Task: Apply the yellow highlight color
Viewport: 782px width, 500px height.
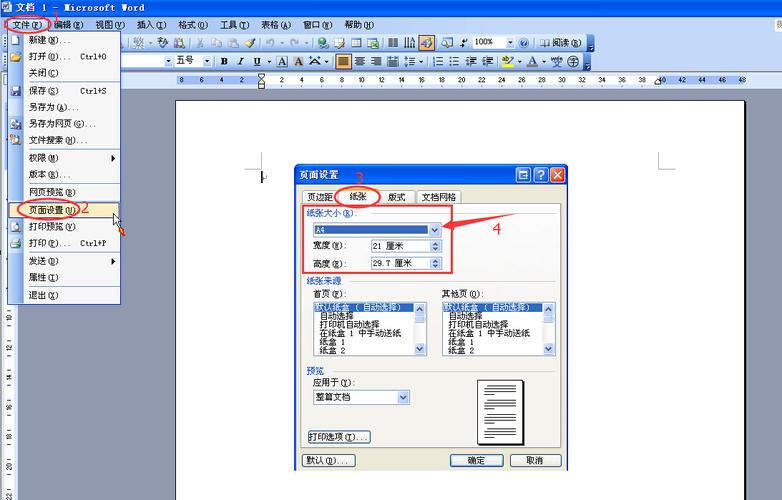Action: point(508,61)
